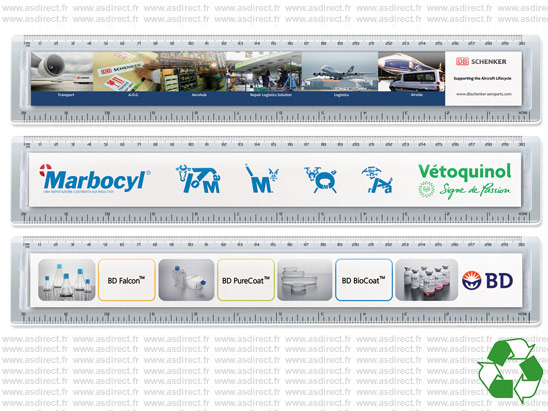Click 'Supporting the Aircraft Lifecycle' text
Viewport: 548px width, 411px height.
(482, 78)
